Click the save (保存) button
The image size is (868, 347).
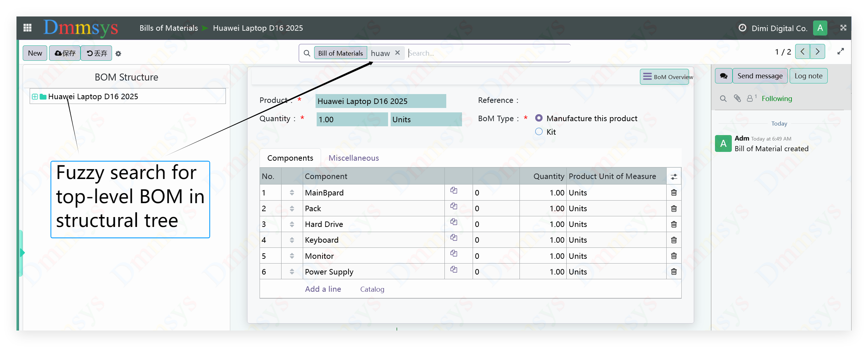point(65,53)
